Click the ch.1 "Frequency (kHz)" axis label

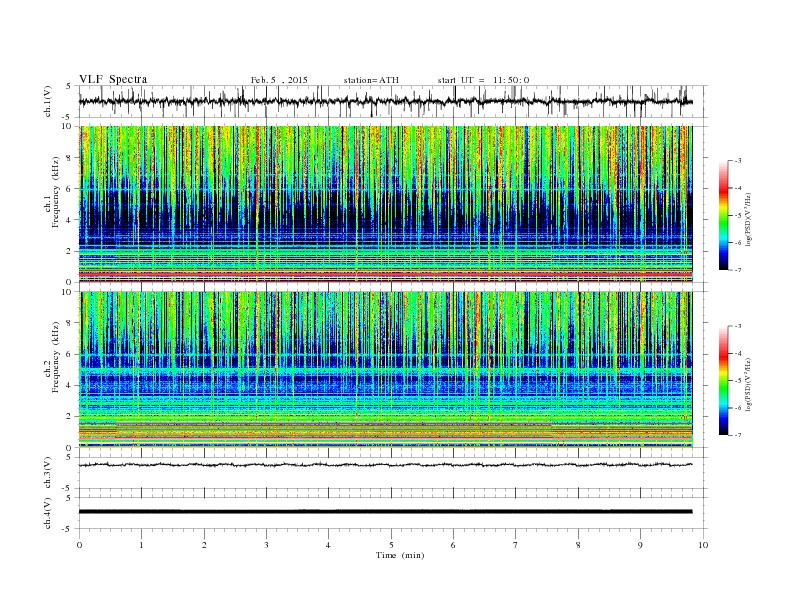tap(56, 192)
